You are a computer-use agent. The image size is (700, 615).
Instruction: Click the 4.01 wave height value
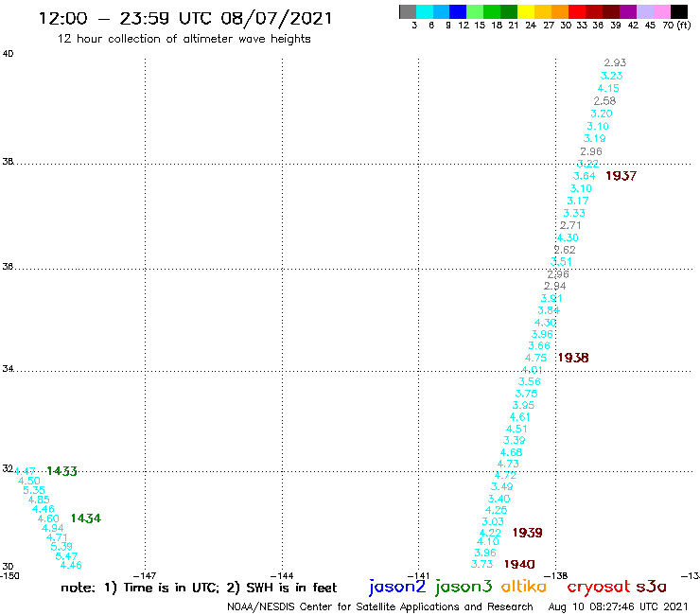point(533,370)
